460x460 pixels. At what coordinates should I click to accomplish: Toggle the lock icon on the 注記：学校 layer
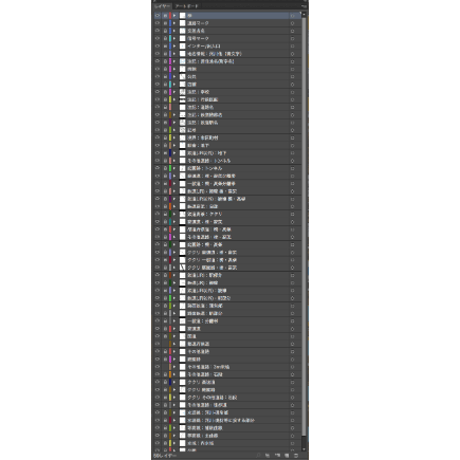tap(165, 92)
